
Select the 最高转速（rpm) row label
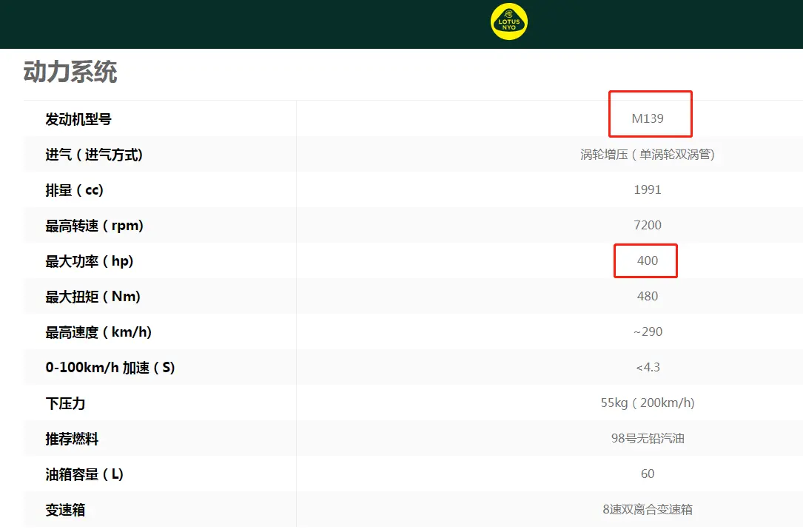(94, 226)
